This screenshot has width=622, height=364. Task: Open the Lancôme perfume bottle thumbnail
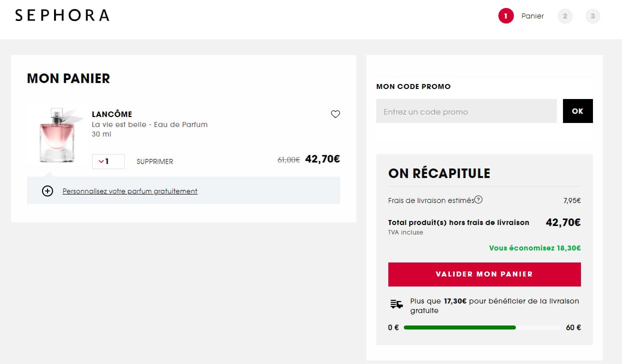pos(57,134)
